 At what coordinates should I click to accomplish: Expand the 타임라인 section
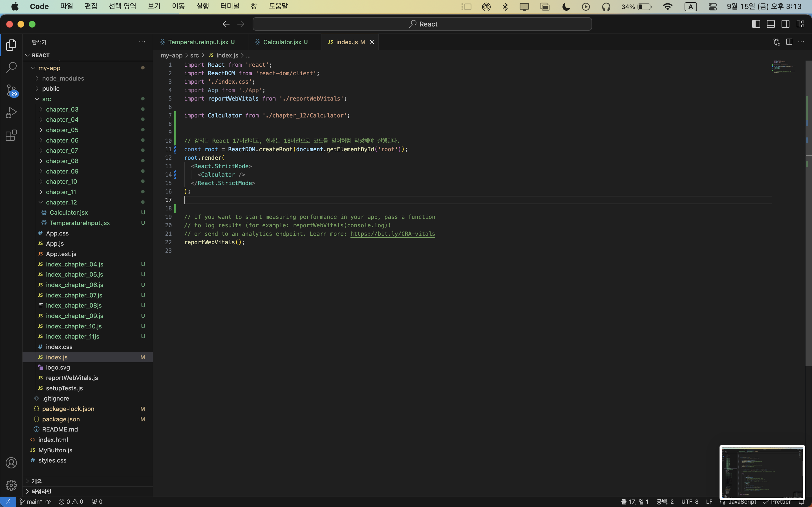click(x=41, y=492)
